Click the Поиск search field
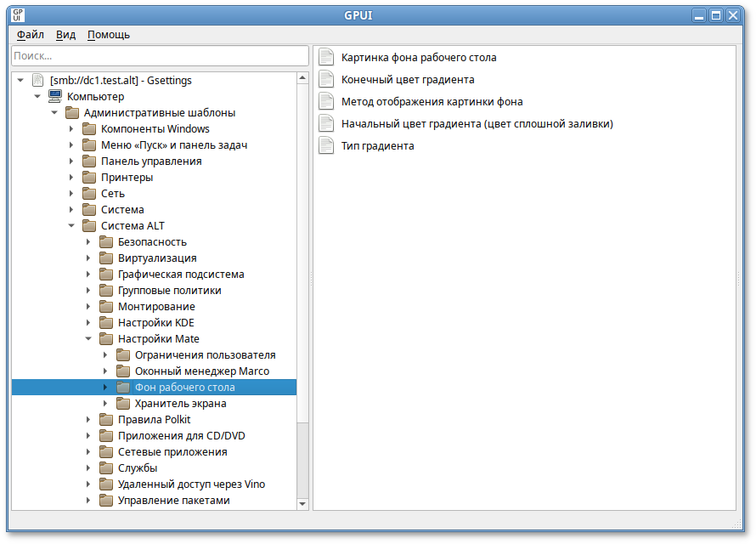 point(157,55)
